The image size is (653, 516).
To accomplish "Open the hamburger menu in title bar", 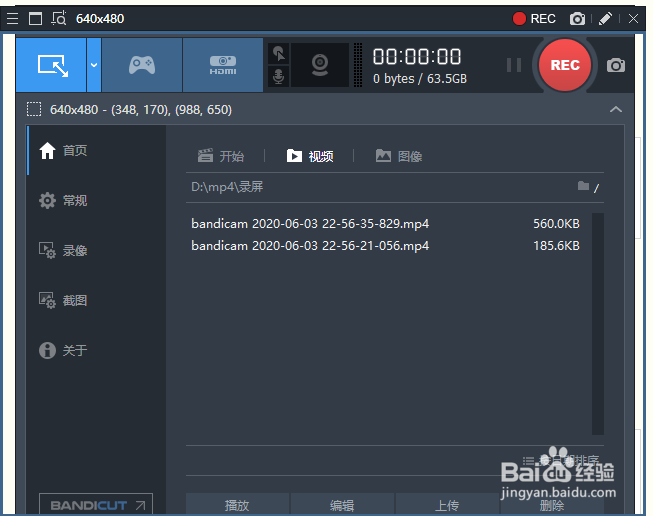I will point(12,19).
